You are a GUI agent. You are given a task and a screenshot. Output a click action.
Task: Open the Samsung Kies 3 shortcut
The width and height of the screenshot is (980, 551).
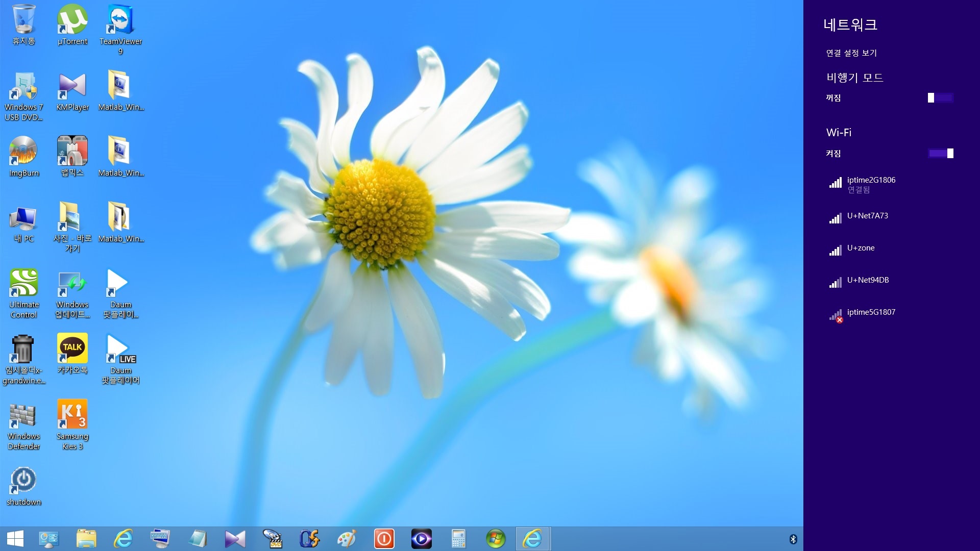point(72,425)
